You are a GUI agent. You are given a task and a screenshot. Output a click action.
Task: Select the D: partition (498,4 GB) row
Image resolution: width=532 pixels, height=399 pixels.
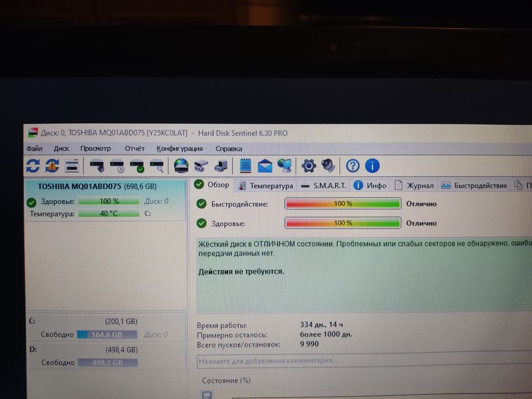click(106, 356)
